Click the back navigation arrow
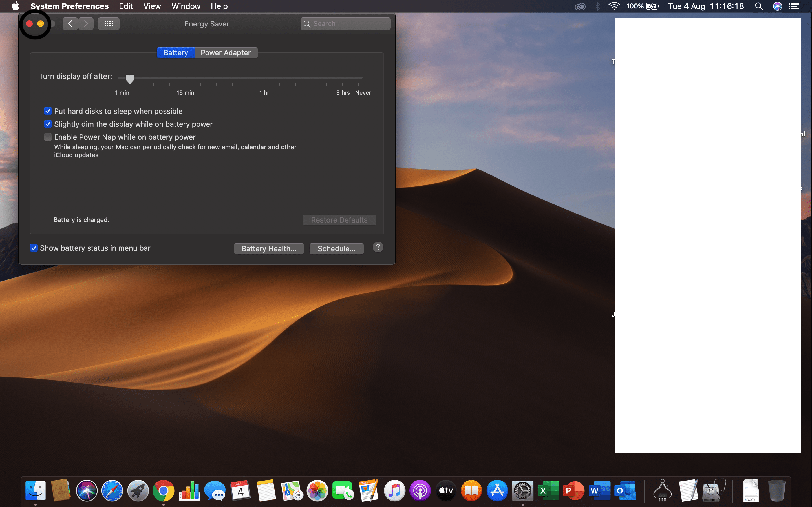The image size is (812, 507). [x=70, y=23]
